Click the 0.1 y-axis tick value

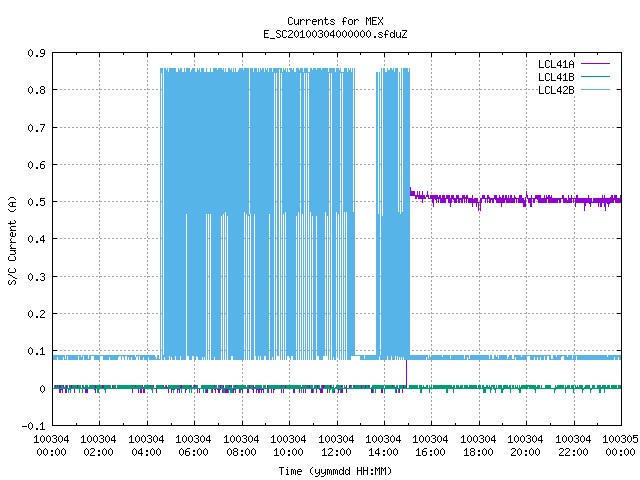pyautogui.click(x=36, y=351)
